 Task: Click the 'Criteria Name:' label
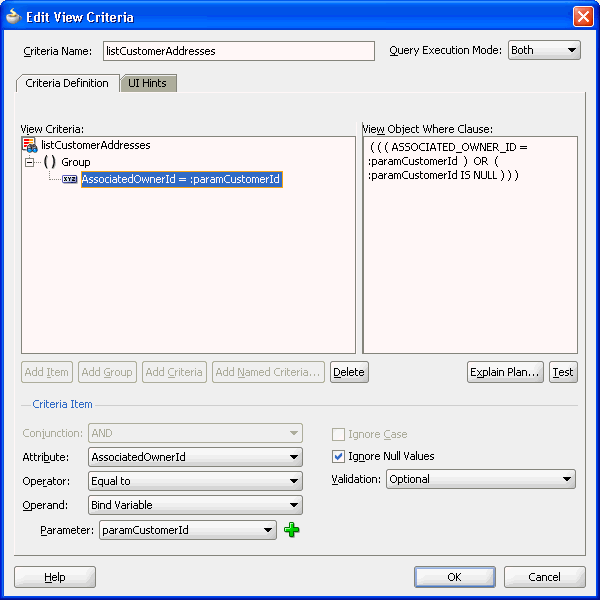pos(57,51)
